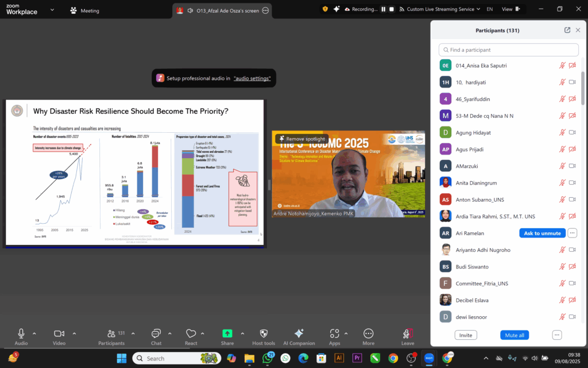588x368 pixels.
Task: Expand the Audio options arrow
Action: (34, 333)
